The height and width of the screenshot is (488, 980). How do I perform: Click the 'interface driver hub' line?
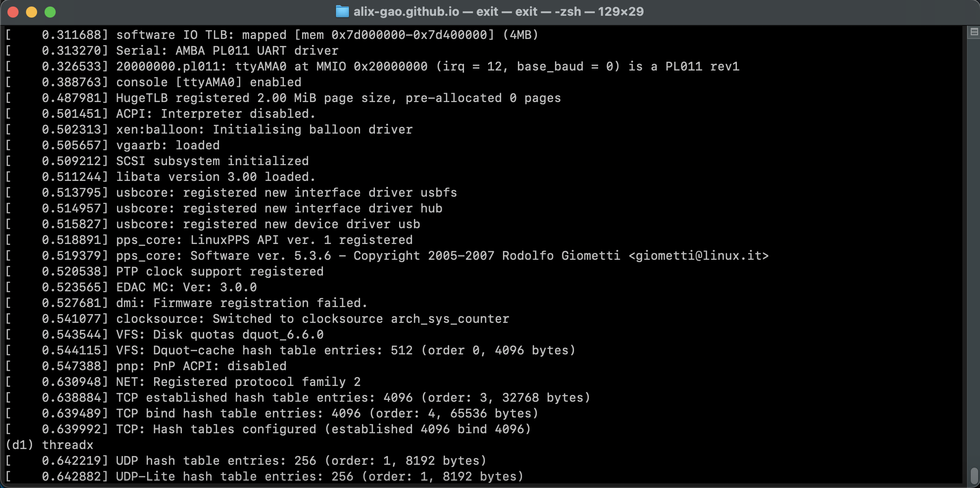point(224,208)
